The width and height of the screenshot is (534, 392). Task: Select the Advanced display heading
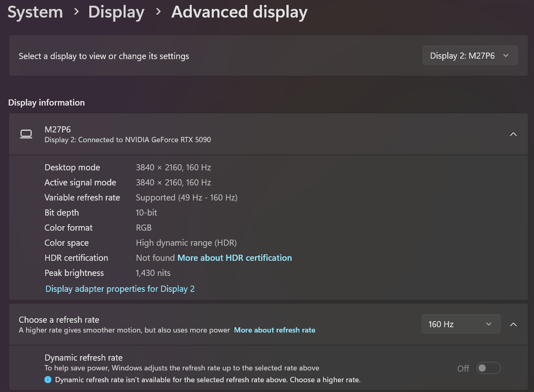(239, 12)
